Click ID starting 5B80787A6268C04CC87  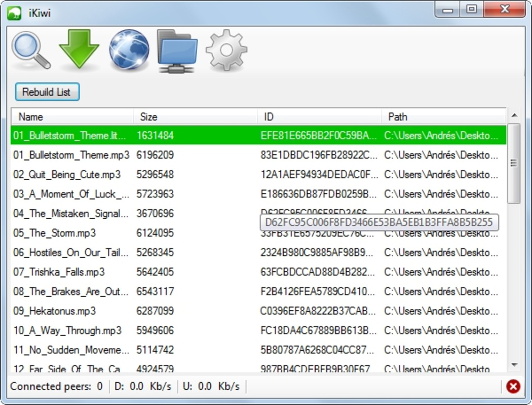click(318, 350)
